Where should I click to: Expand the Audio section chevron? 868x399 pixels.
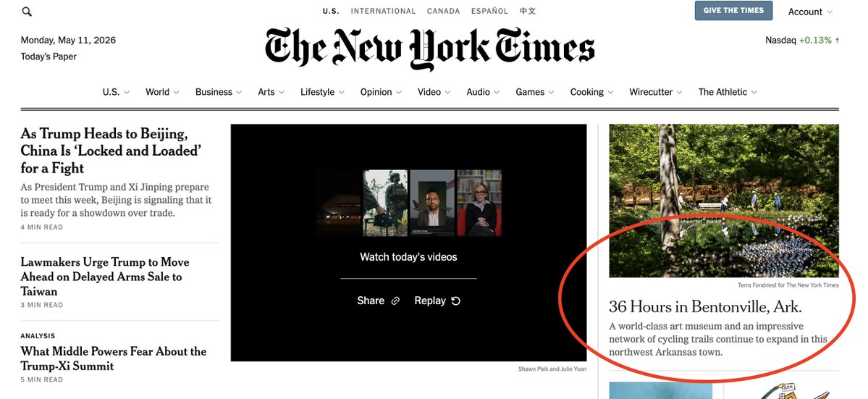coord(497,93)
